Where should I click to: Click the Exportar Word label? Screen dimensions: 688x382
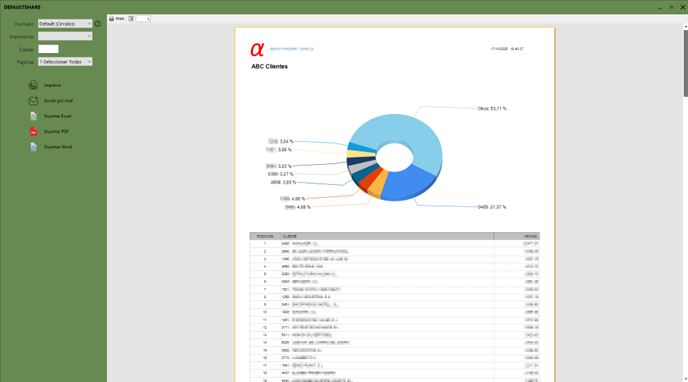click(58, 147)
